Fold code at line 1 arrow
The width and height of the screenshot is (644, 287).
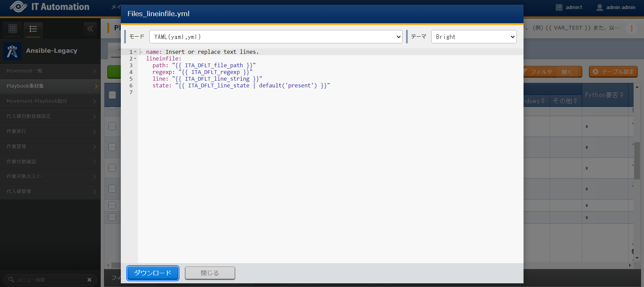(x=135, y=52)
